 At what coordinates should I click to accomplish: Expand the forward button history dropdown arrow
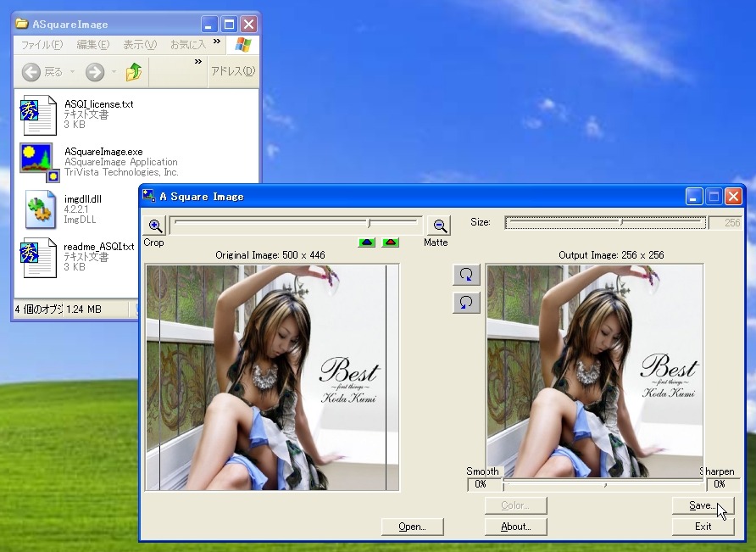point(114,72)
